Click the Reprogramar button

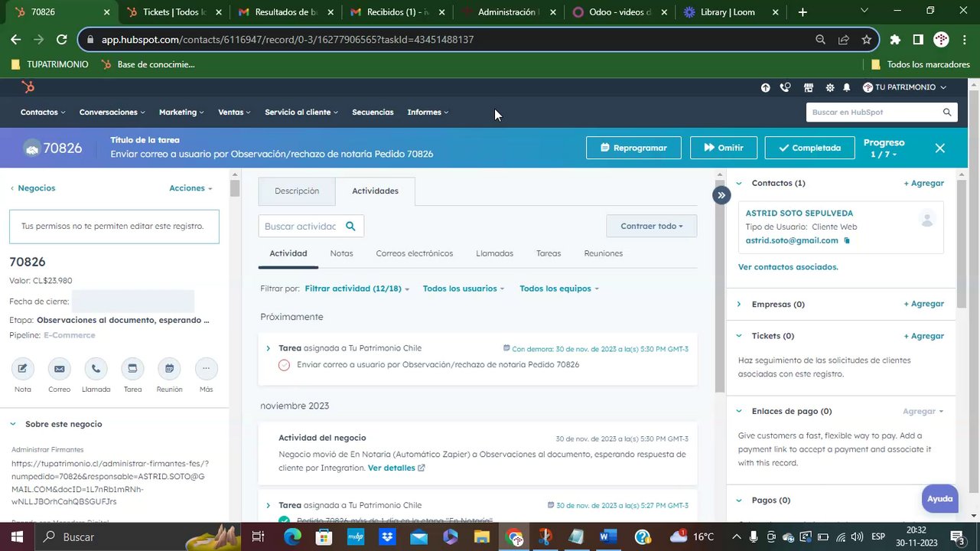pyautogui.click(x=633, y=148)
